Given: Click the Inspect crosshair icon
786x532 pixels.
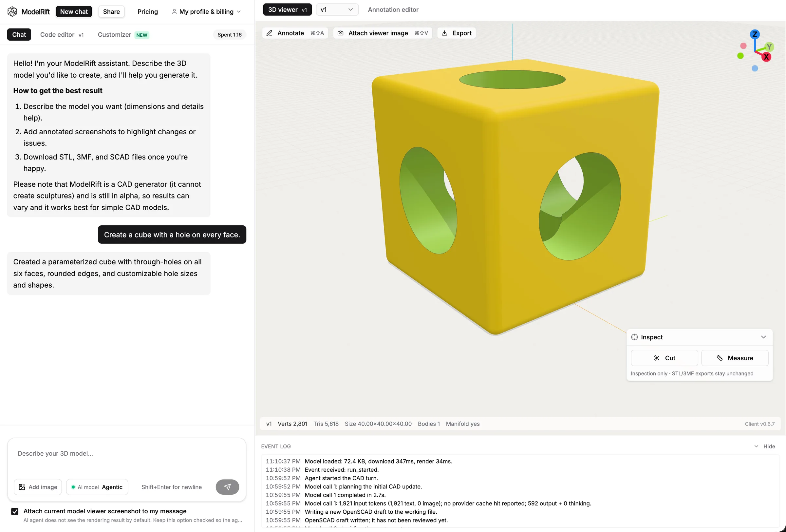Looking at the screenshot, I should 634,337.
